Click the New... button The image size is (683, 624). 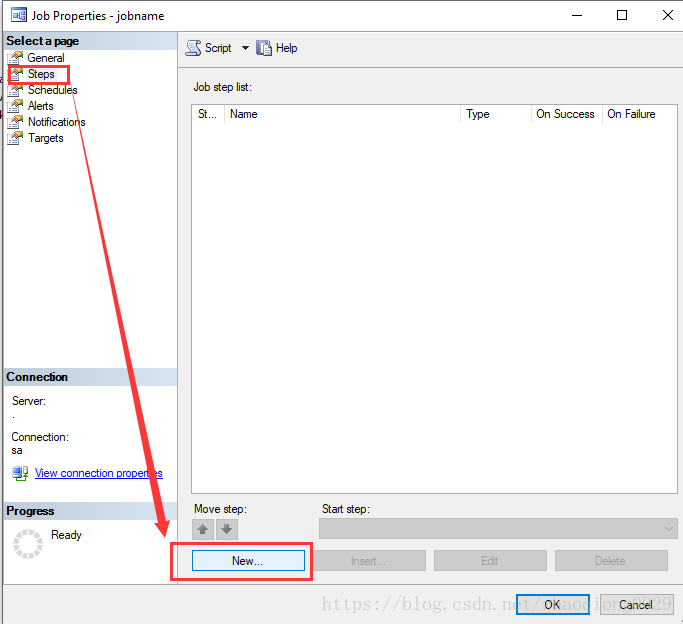click(248, 561)
